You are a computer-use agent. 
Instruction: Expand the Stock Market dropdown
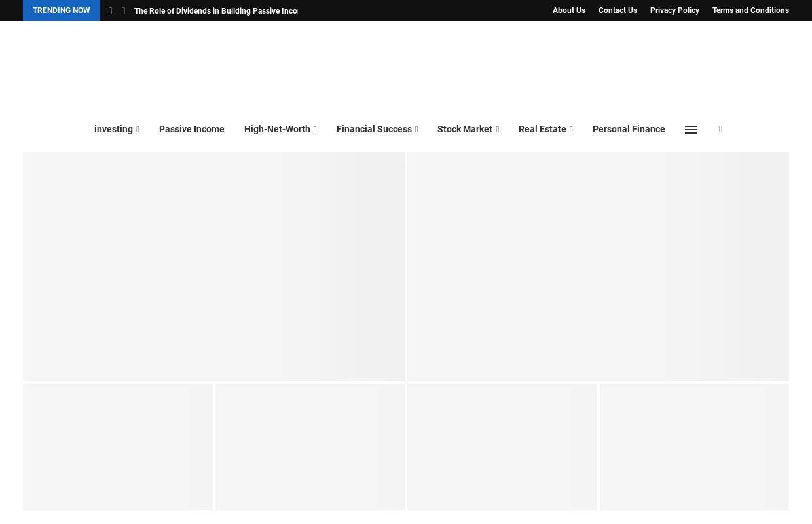tap(468, 130)
